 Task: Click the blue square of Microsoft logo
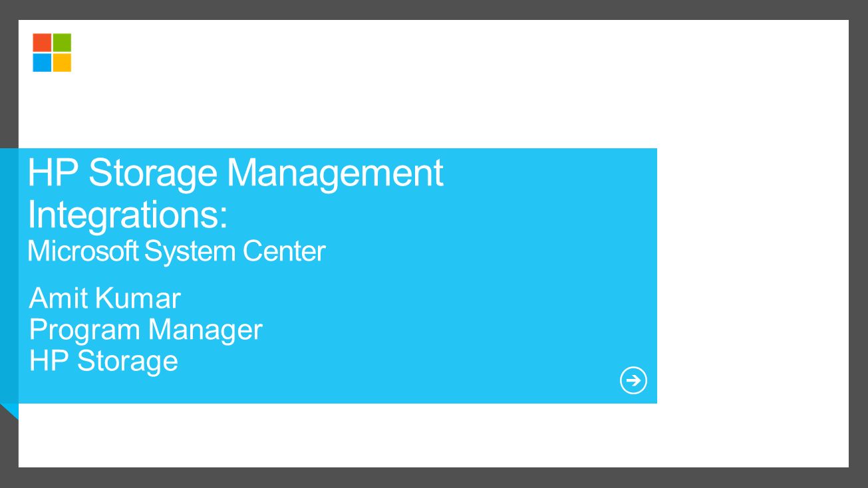pyautogui.click(x=42, y=62)
